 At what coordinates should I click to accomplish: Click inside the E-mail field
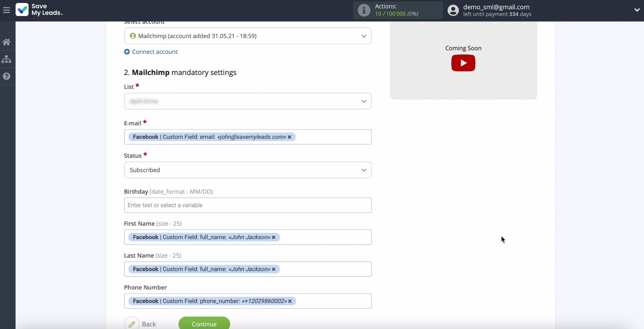248,137
